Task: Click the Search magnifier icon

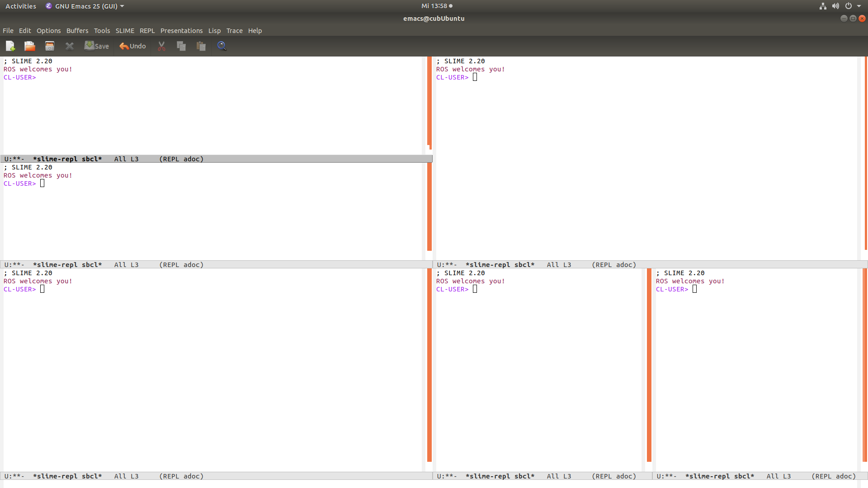Action: pos(222,46)
